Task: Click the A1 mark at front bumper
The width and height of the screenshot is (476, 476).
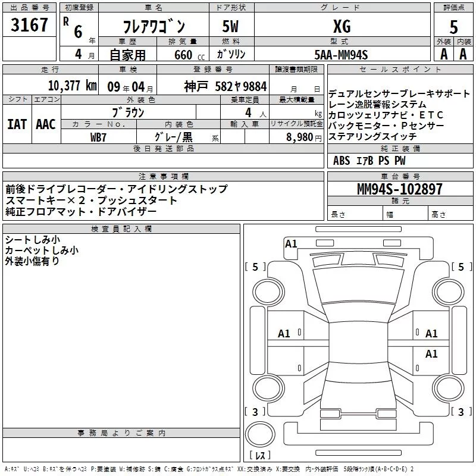Action: (291, 244)
